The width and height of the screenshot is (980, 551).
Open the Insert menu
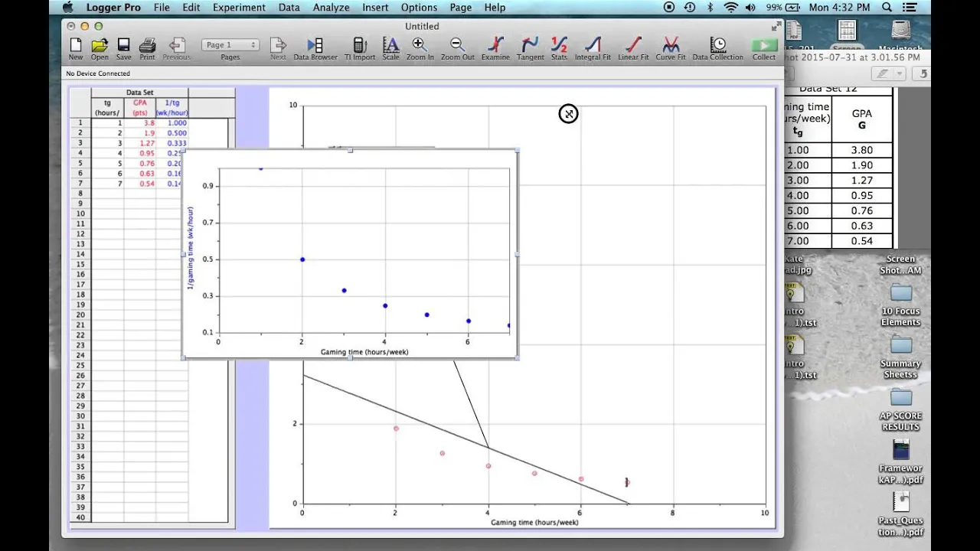tap(375, 8)
